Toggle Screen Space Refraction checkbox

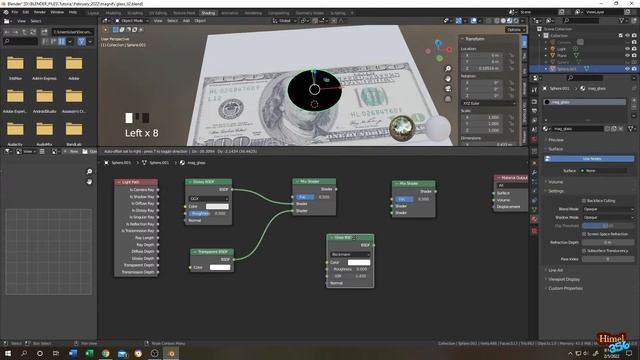pyautogui.click(x=584, y=234)
